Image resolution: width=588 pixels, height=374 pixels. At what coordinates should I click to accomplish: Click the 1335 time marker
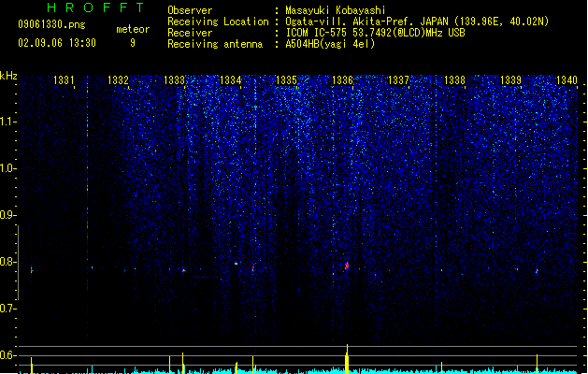point(286,80)
